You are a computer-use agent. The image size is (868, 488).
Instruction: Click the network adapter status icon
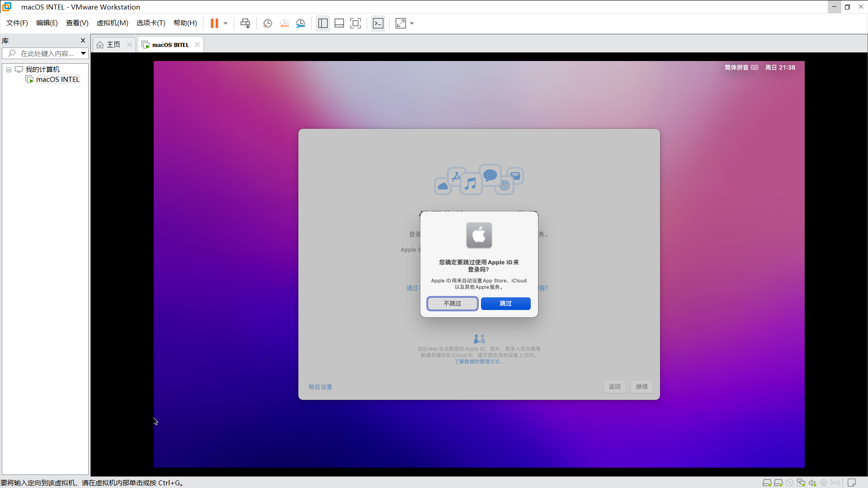pyautogui.click(x=801, y=483)
